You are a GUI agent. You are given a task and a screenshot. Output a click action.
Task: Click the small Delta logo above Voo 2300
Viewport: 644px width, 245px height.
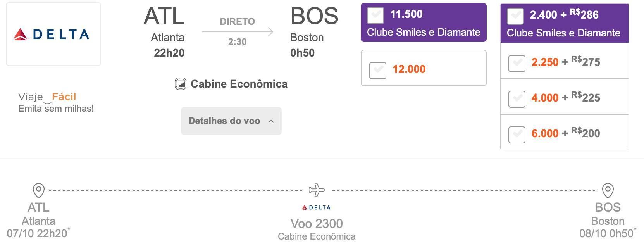(316, 207)
